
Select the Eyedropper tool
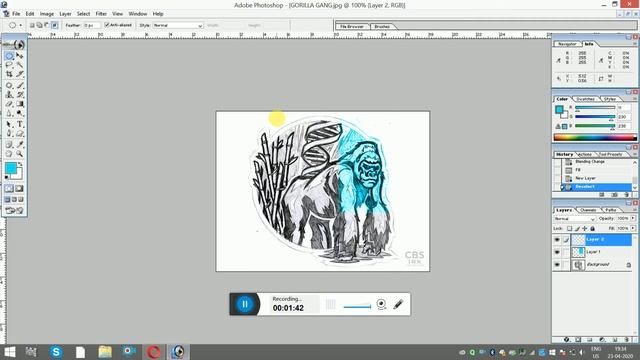coord(20,144)
